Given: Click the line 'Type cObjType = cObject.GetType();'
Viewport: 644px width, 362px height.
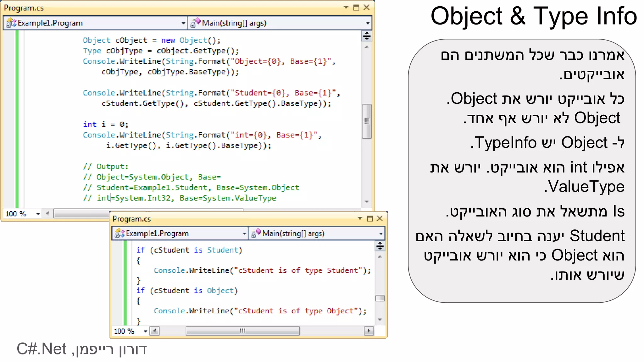Looking at the screenshot, I should (x=161, y=51).
